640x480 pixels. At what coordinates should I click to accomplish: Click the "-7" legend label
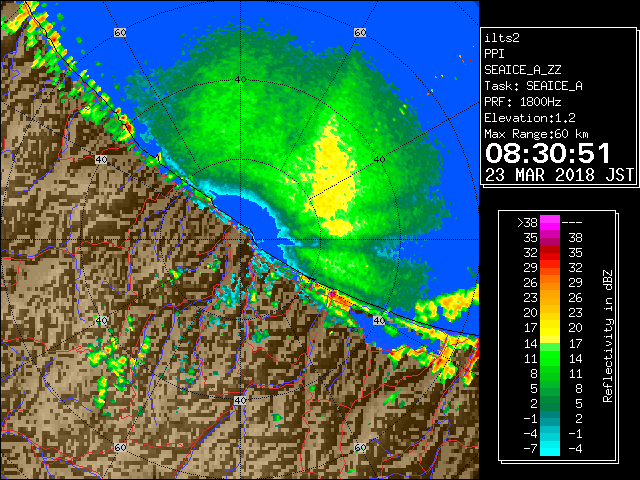[x=531, y=449]
